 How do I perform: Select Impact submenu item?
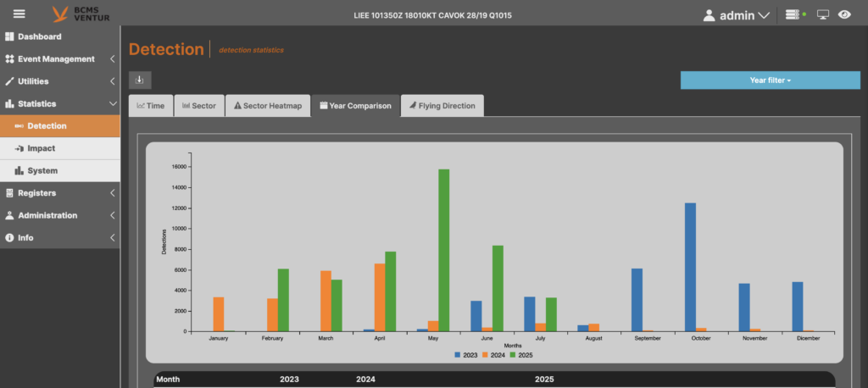click(60, 148)
